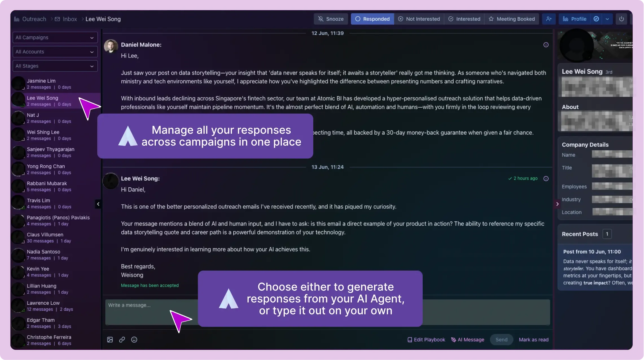Click Edit Playbook
The image size is (644, 360).
pyautogui.click(x=426, y=340)
